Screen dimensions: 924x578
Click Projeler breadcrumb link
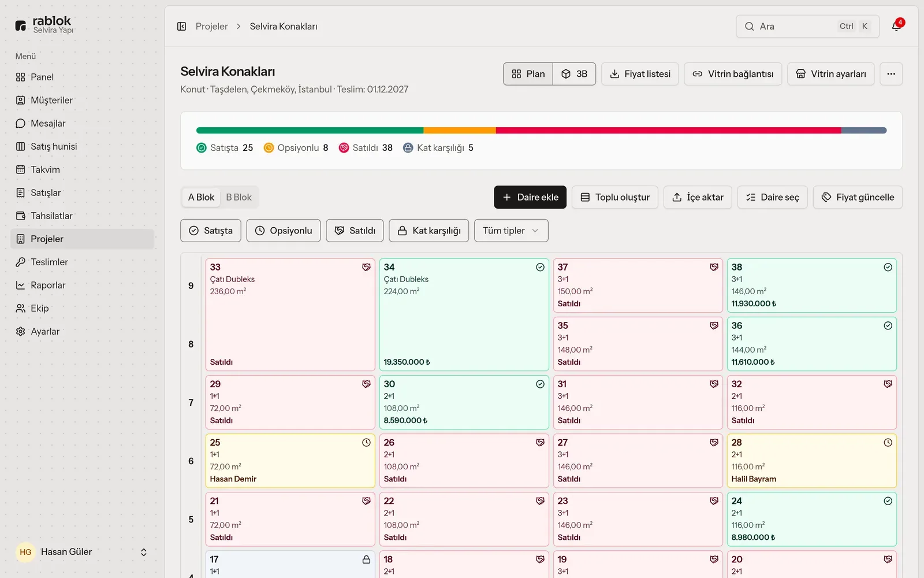[x=211, y=26]
